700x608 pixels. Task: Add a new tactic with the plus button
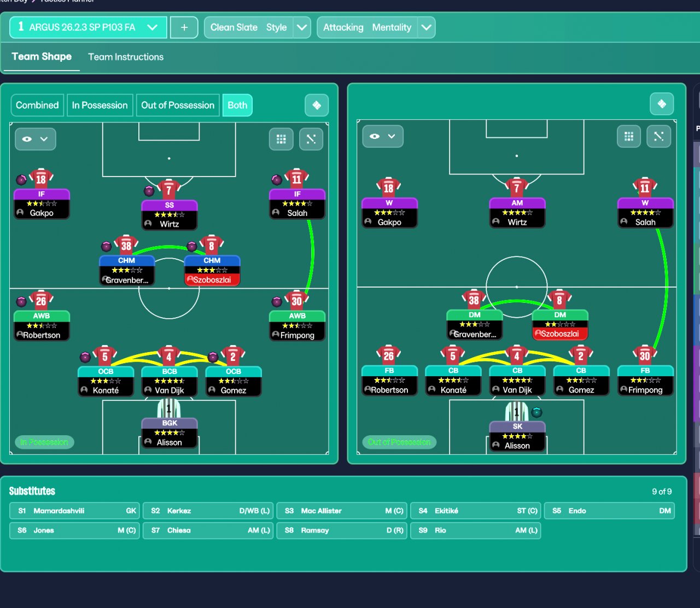184,27
